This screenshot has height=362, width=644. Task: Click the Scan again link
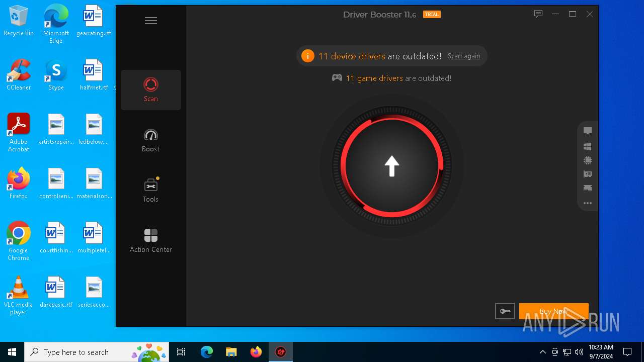coord(464,56)
